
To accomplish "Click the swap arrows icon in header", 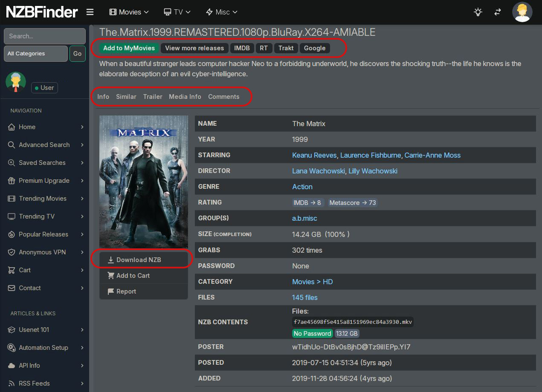I will coord(498,12).
